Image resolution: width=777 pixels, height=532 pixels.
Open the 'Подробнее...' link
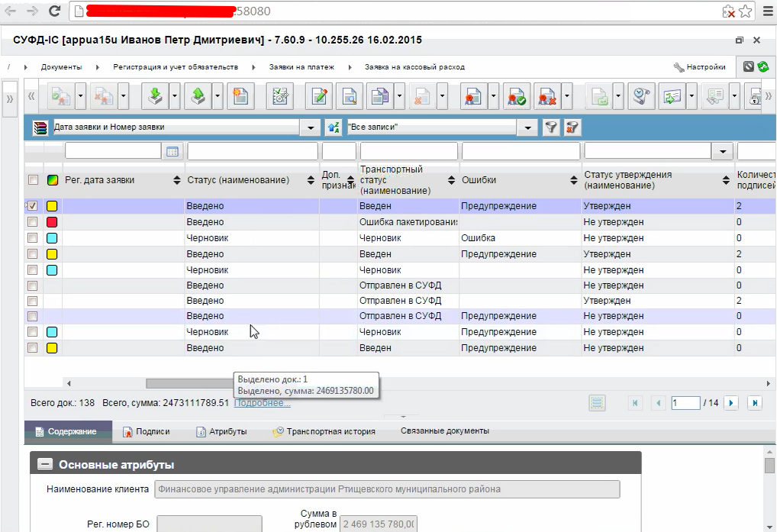point(262,403)
